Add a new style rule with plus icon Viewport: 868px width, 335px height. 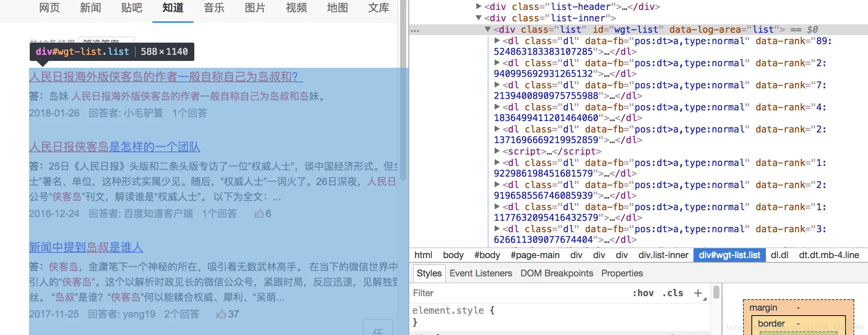[x=698, y=293]
